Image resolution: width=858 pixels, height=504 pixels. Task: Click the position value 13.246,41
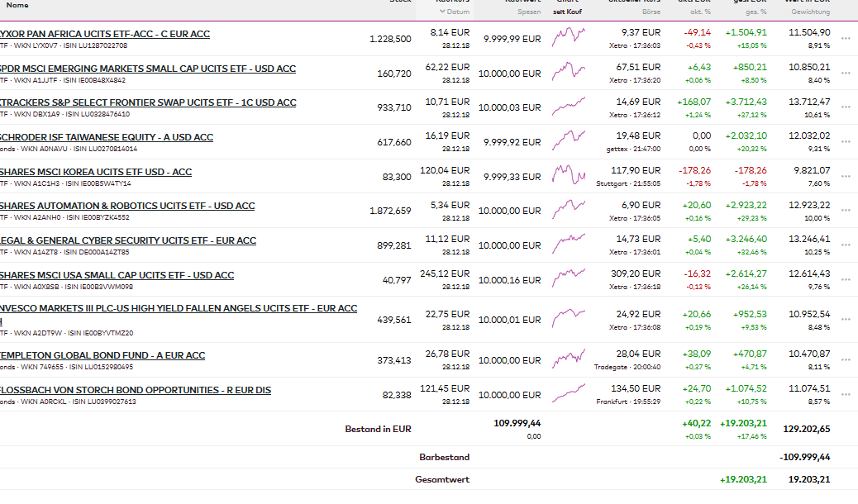[809, 239]
